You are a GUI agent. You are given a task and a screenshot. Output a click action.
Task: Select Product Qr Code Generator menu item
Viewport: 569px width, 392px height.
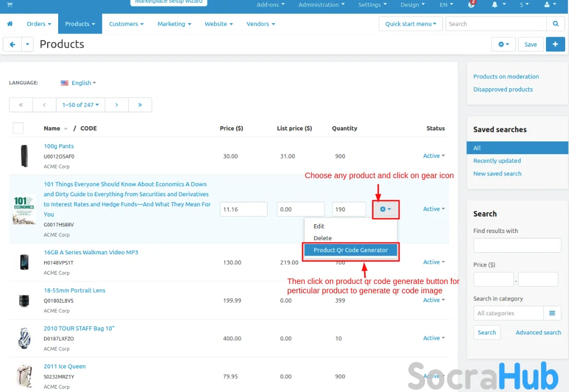pyautogui.click(x=351, y=251)
